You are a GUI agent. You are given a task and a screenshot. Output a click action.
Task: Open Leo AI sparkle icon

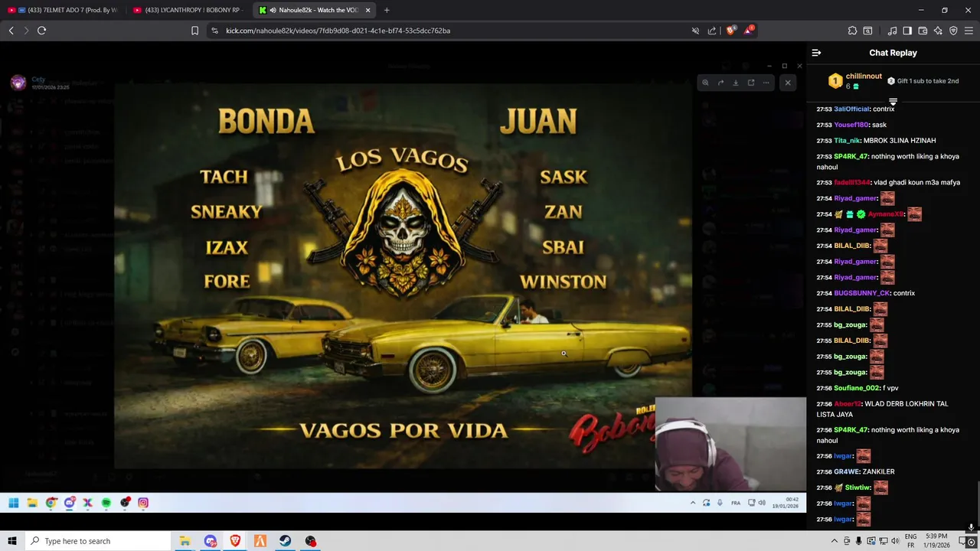point(938,31)
